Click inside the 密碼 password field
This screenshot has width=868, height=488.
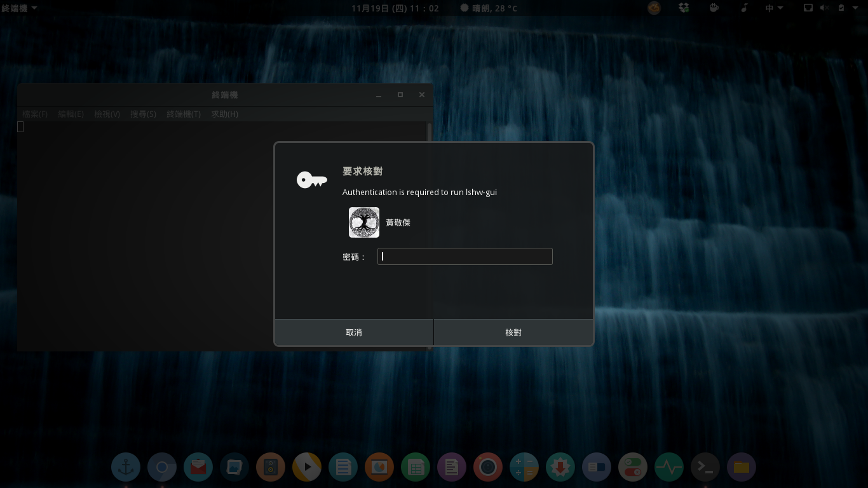[465, 256]
